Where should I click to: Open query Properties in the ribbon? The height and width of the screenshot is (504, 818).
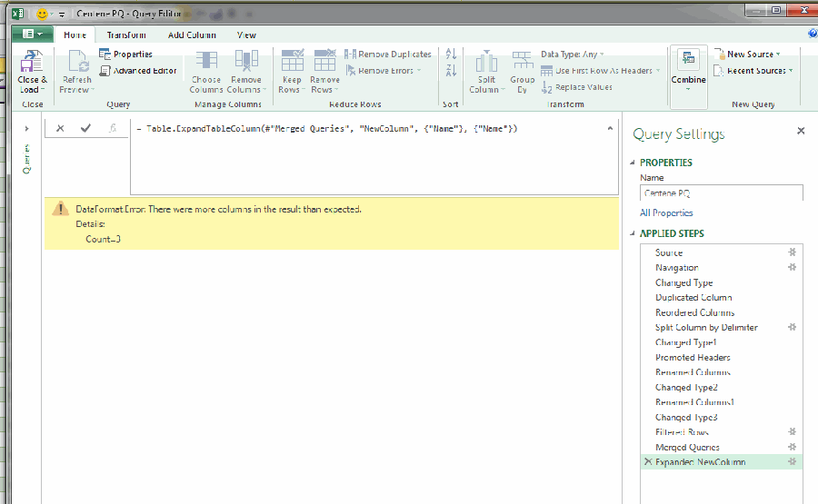pyautogui.click(x=125, y=54)
